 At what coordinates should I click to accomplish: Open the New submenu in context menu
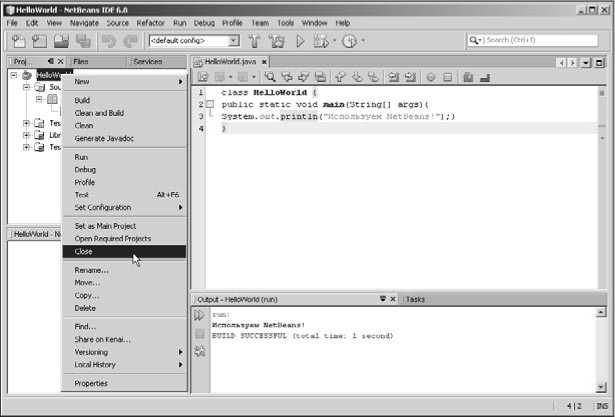point(124,82)
